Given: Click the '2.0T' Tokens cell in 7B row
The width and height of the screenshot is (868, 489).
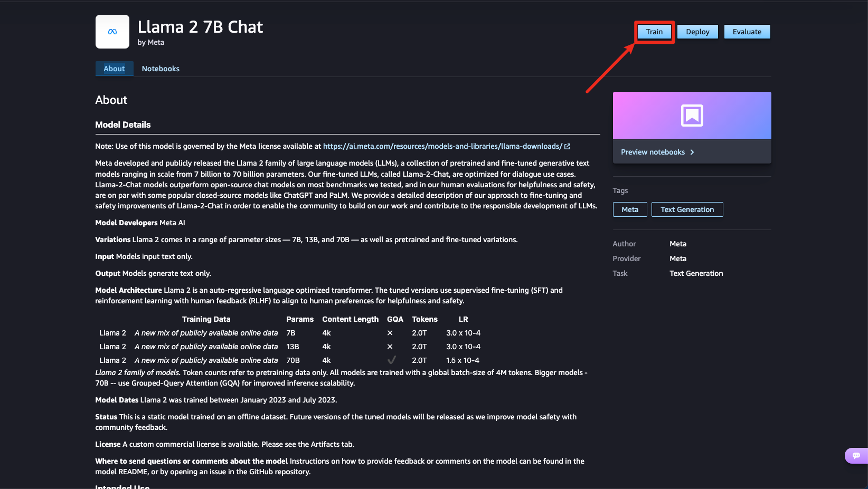Looking at the screenshot, I should coord(419,333).
